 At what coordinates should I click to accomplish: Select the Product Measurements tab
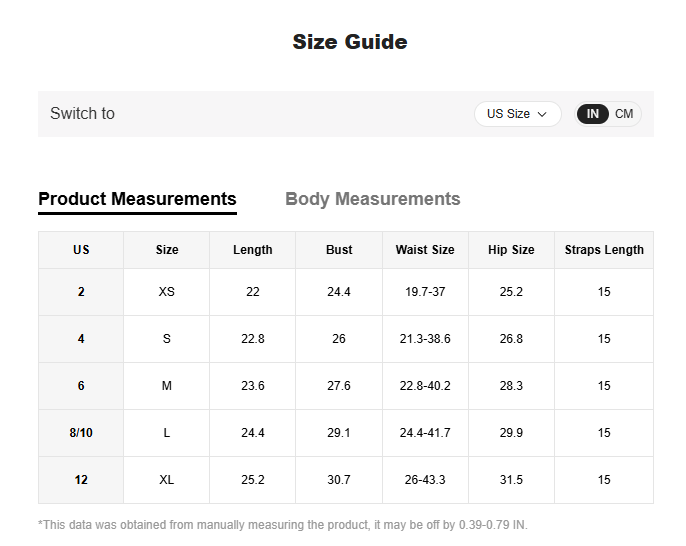(137, 199)
